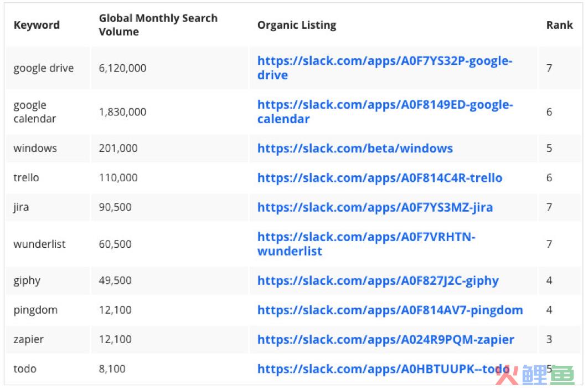Click the "Keyword" column header

coord(37,25)
